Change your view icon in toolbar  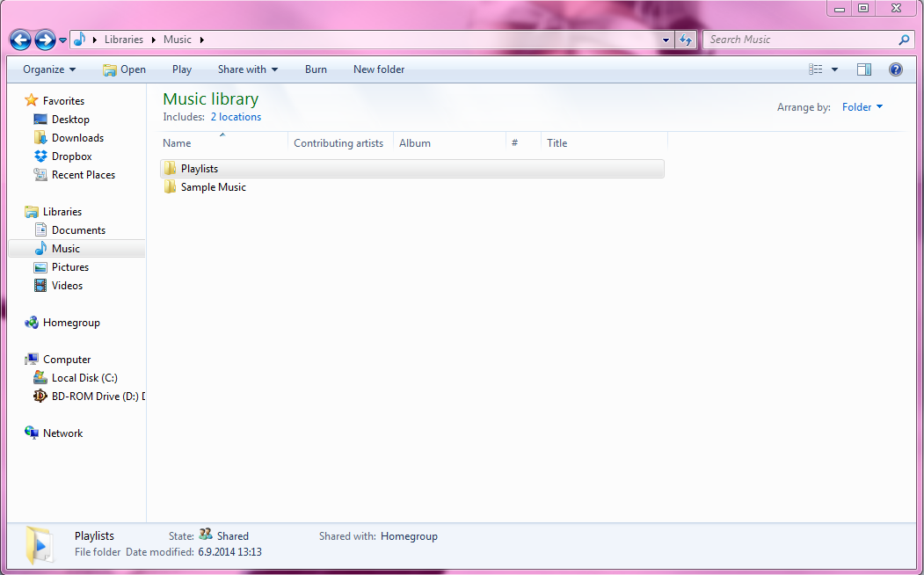816,69
